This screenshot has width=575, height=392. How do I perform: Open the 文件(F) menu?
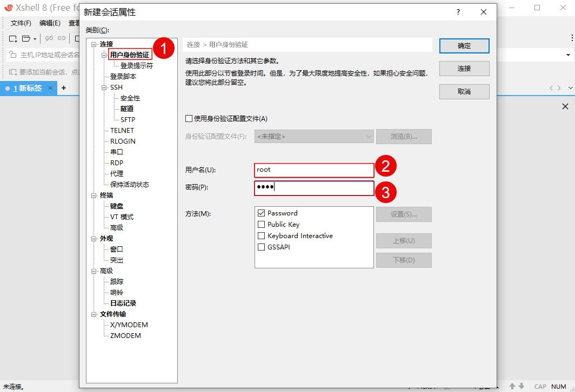(x=21, y=23)
